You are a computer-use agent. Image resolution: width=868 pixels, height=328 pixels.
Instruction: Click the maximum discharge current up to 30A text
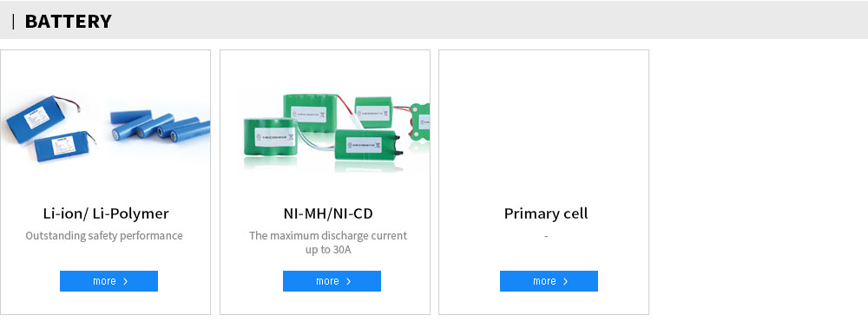(328, 242)
